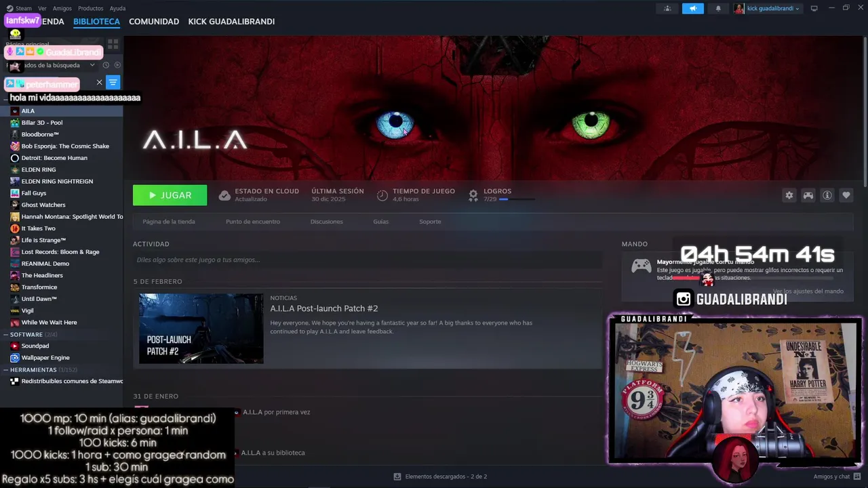
Task: Expand the search results collection dropdown
Action: pos(92,65)
